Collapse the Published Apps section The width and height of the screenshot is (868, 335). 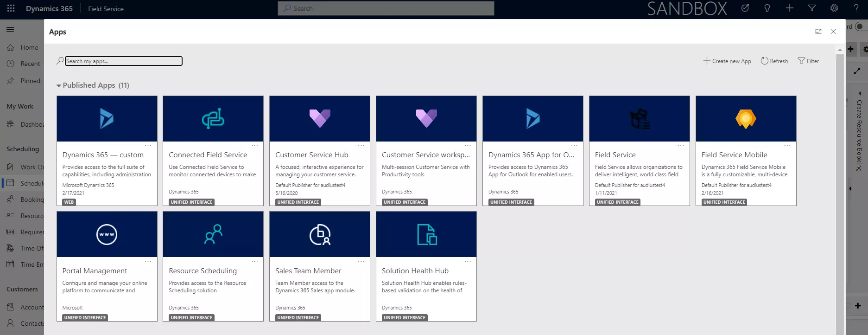[x=59, y=85]
